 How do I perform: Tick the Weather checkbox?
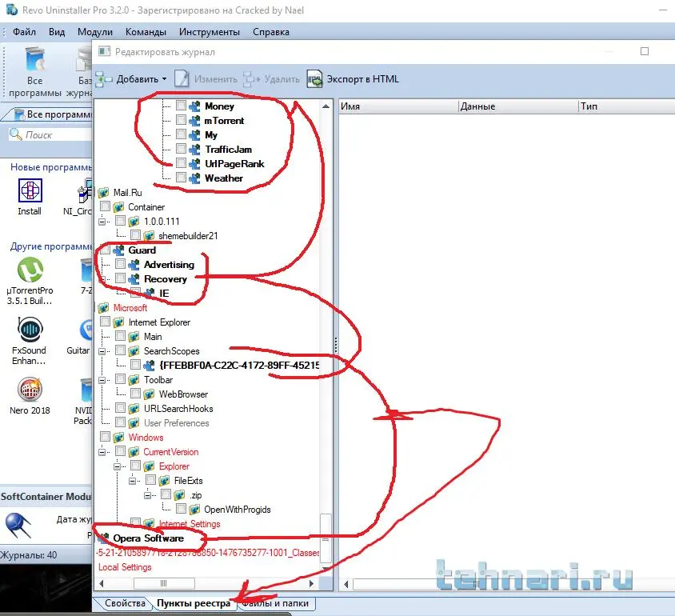[182, 178]
